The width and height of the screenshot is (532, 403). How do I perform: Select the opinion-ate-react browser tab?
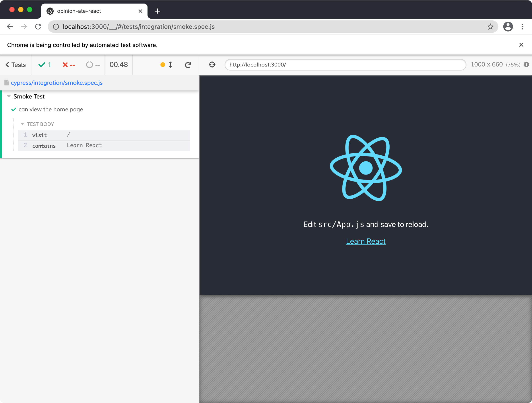[94, 11]
